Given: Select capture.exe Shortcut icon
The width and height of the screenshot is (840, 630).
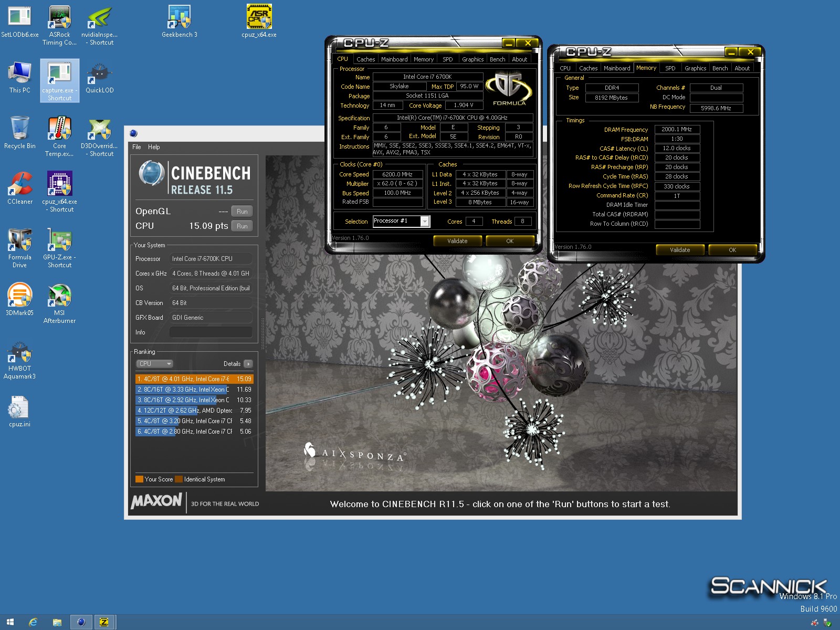Looking at the screenshot, I should [59, 80].
